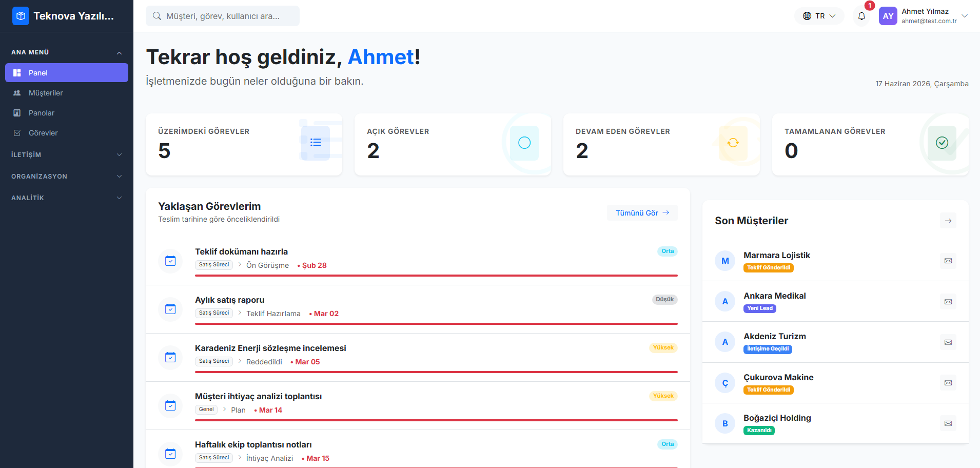980x468 pixels.
Task: Click progress bar under Teklif dokümanı hazırla
Action: click(436, 276)
